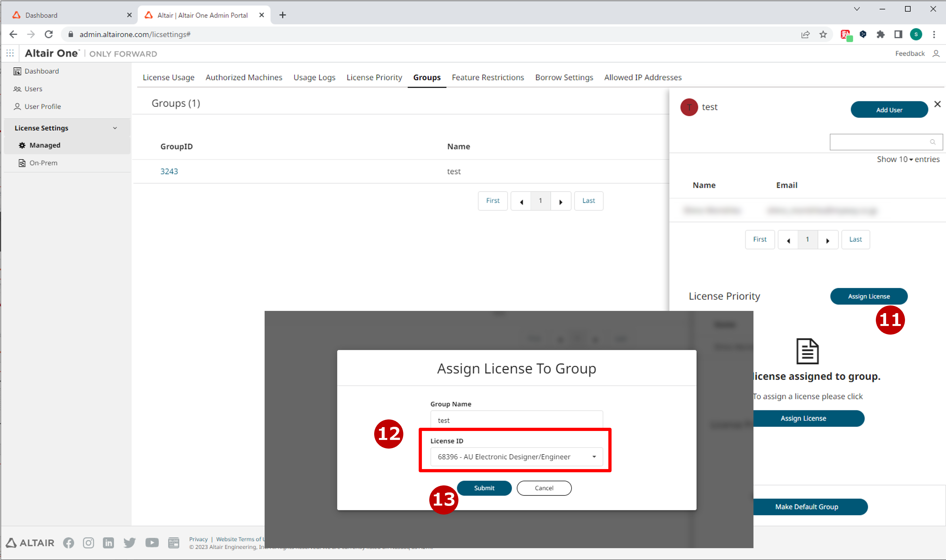Click the apps grid icon beside Altair One
The width and height of the screenshot is (946, 560).
tap(10, 53)
